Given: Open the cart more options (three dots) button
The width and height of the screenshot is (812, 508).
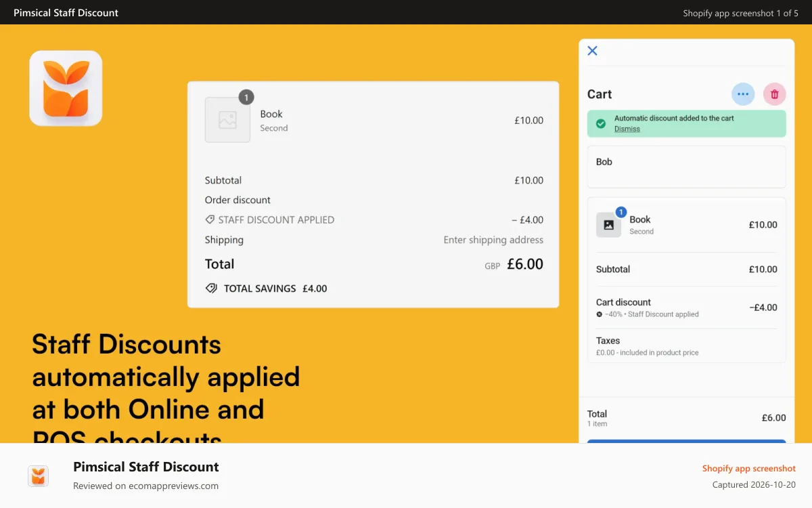Looking at the screenshot, I should click(743, 94).
